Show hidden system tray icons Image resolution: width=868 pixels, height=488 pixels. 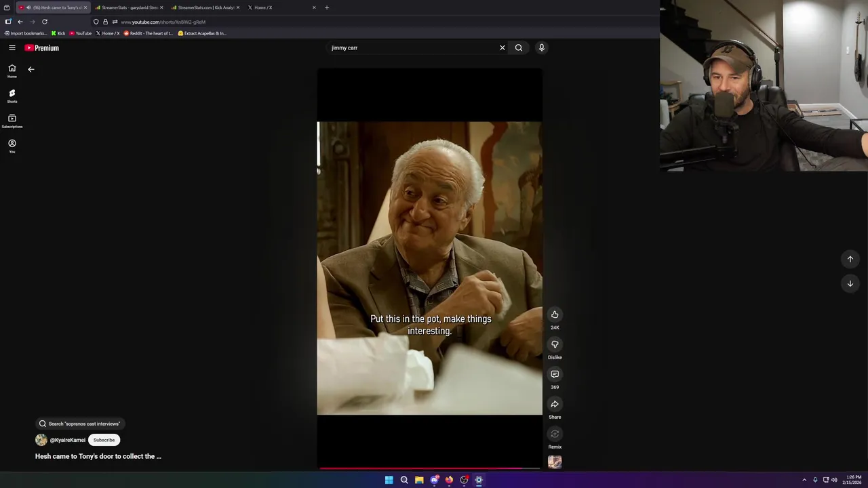pyautogui.click(x=804, y=480)
